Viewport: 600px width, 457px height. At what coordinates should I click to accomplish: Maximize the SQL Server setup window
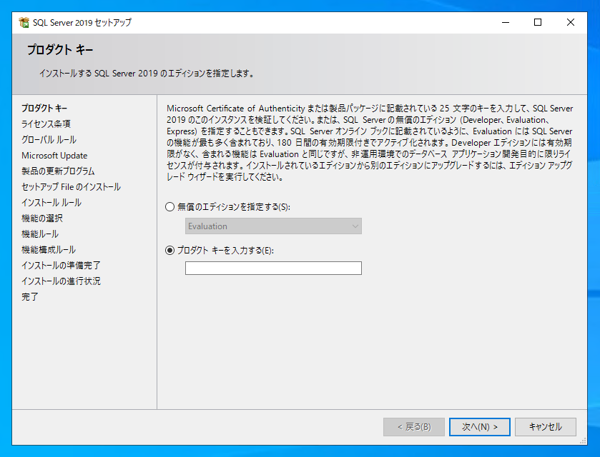(538, 23)
